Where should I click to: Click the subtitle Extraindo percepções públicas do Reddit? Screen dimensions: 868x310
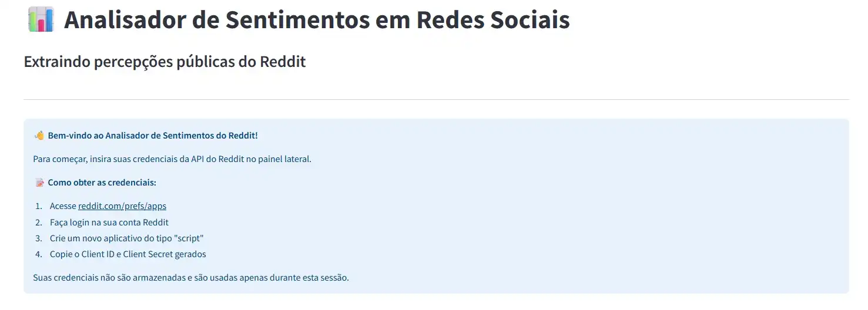(x=165, y=62)
